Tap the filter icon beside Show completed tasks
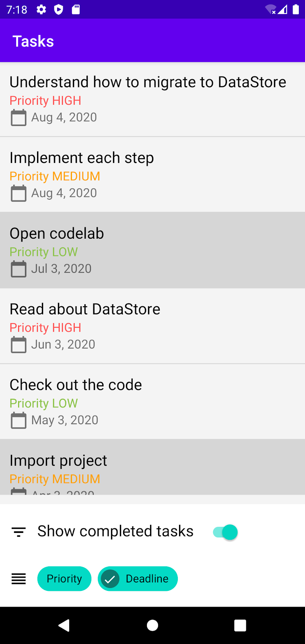This screenshot has width=305, height=644. click(19, 532)
